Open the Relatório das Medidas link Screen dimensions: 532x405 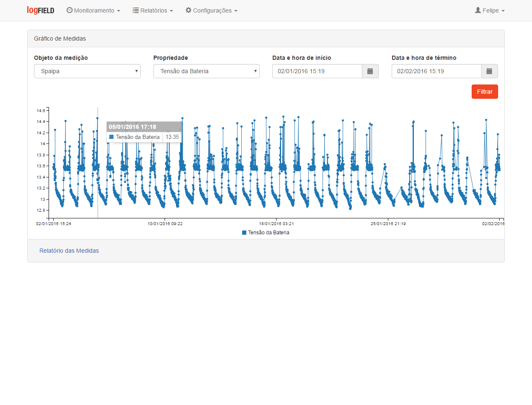click(x=69, y=251)
